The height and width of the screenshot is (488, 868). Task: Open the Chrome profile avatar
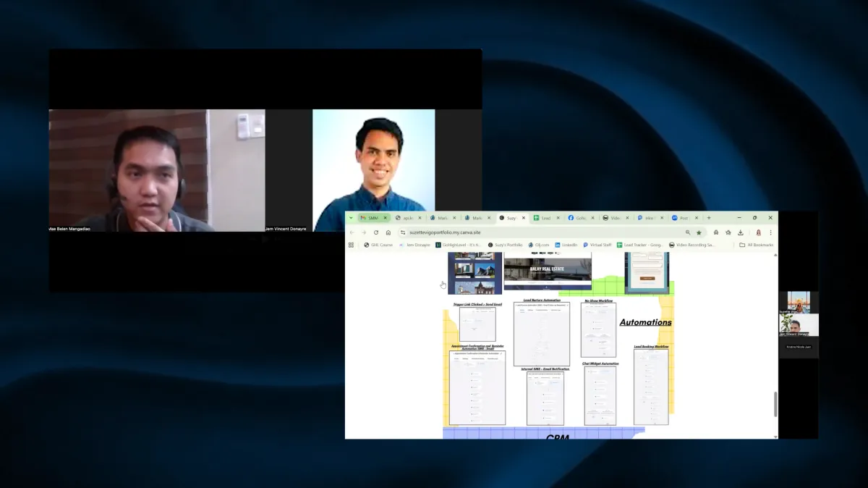758,232
